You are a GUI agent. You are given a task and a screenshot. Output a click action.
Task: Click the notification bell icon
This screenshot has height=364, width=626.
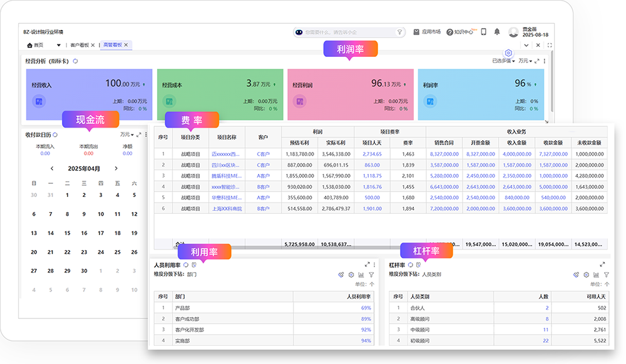(497, 32)
